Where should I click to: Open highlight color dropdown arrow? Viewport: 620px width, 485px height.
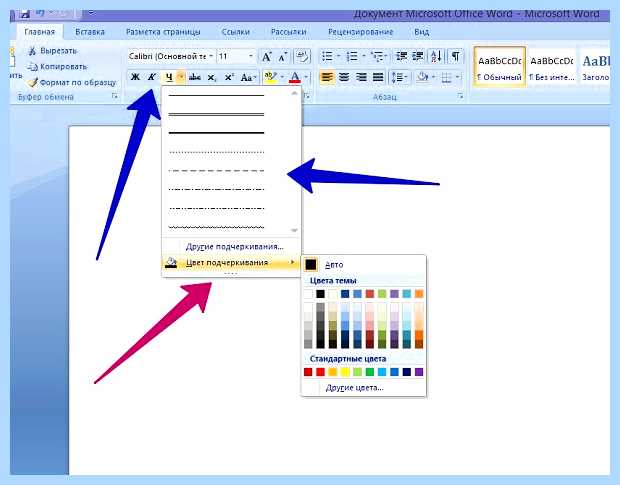(282, 77)
